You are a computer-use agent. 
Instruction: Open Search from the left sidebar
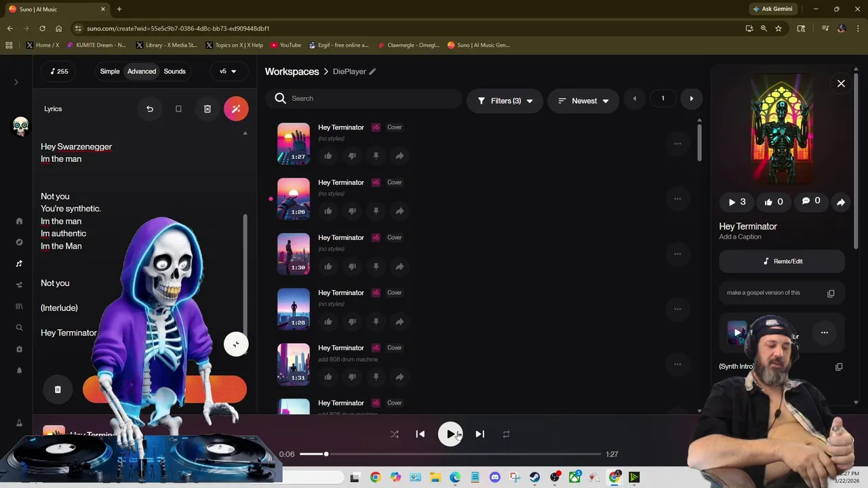(19, 327)
